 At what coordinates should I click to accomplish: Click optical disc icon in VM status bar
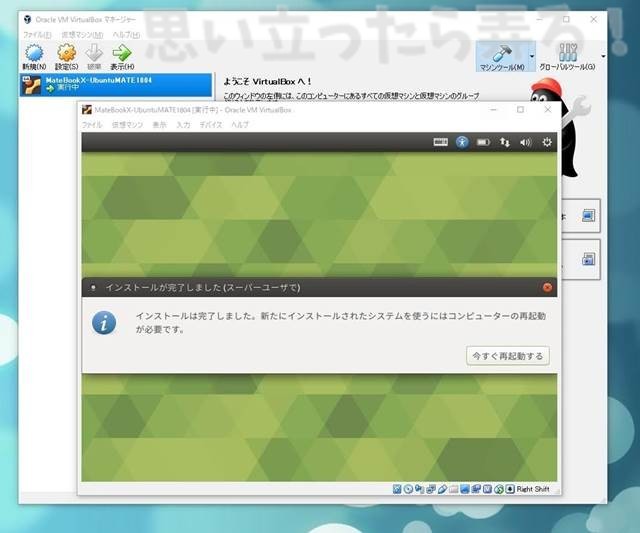pyautogui.click(x=409, y=489)
